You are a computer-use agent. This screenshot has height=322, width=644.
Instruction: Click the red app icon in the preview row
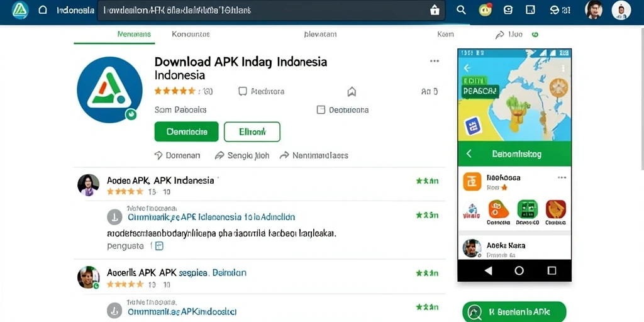click(x=556, y=209)
